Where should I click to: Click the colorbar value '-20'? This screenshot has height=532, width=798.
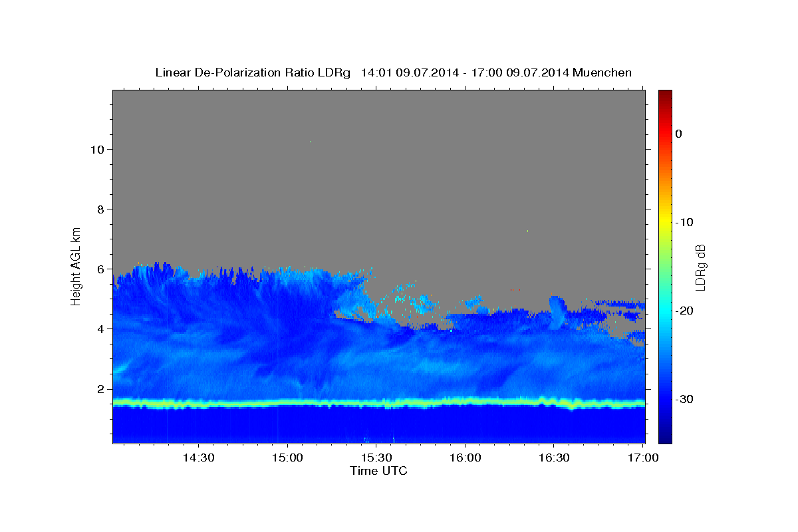[x=685, y=311]
